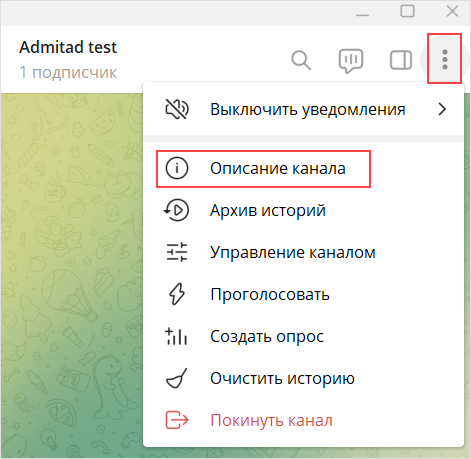Click the story archive clock icon
The height and width of the screenshot is (459, 471).
[x=176, y=210]
